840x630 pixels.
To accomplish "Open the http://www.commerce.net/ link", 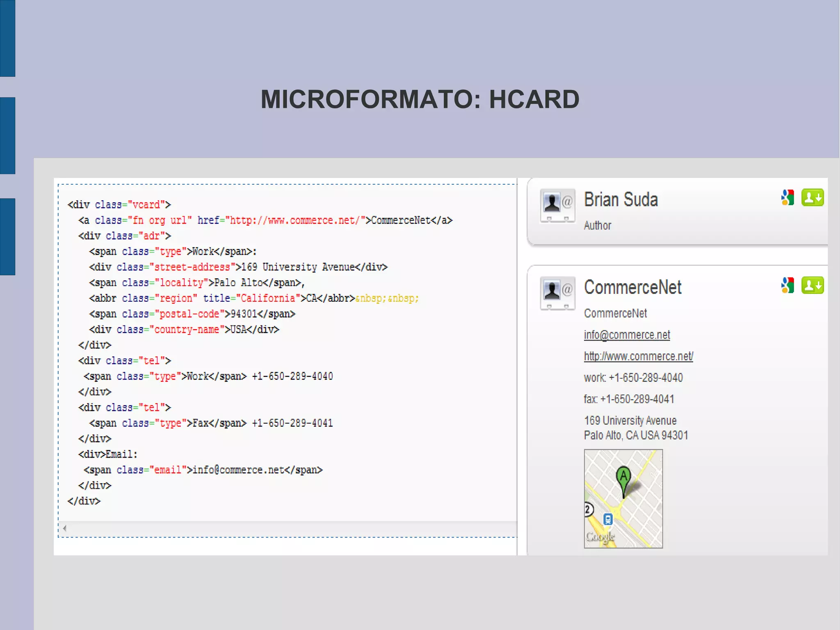I will (x=638, y=356).
